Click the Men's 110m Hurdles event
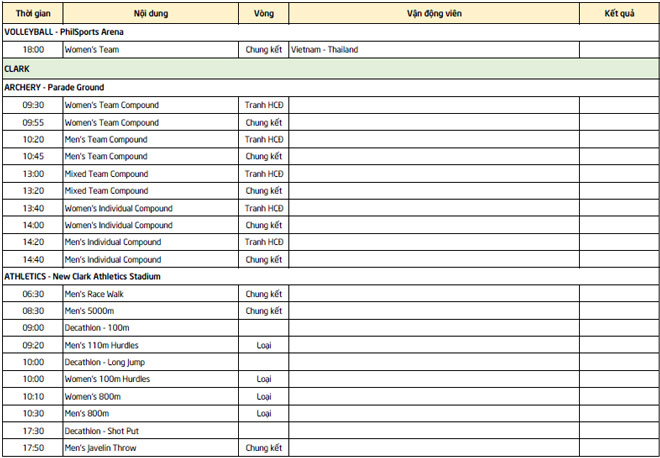Image resolution: width=660 pixels, height=458 pixels. tap(100, 345)
